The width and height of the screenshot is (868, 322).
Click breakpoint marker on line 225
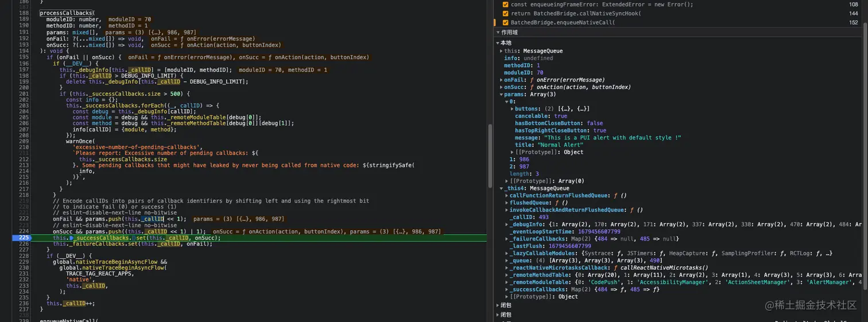(x=22, y=237)
